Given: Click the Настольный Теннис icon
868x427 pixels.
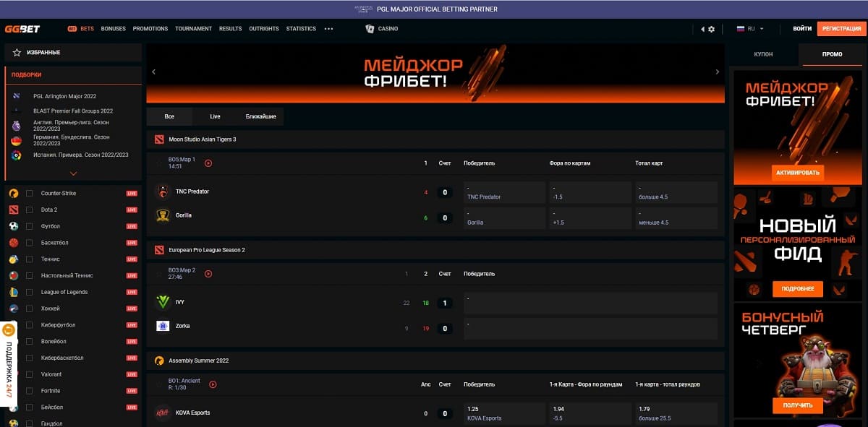Looking at the screenshot, I should click(14, 275).
